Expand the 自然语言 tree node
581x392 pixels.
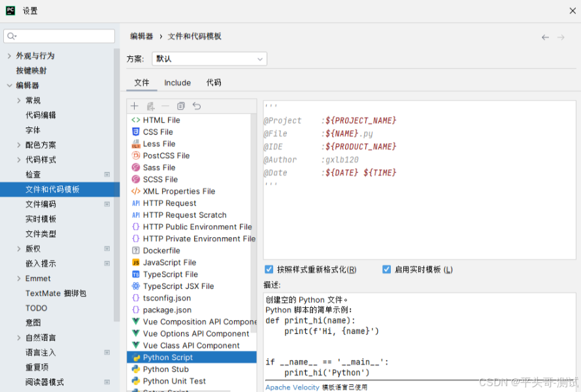[x=19, y=338]
